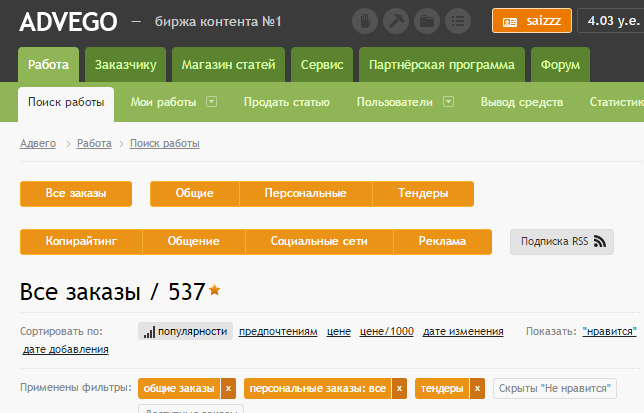644x413 pixels.
Task: Toggle the Скрыты "Не нравится" filter
Action: point(555,389)
